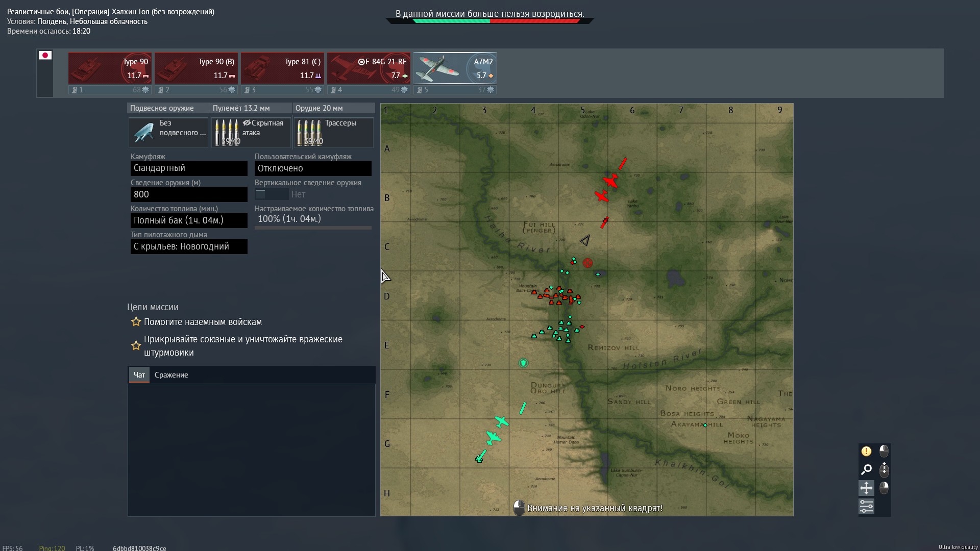Open 13.2 mm machine gun belt selector

click(251, 132)
